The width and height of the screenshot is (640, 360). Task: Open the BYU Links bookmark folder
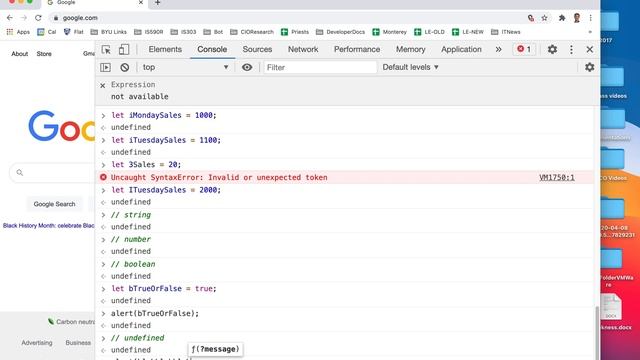[109, 32]
